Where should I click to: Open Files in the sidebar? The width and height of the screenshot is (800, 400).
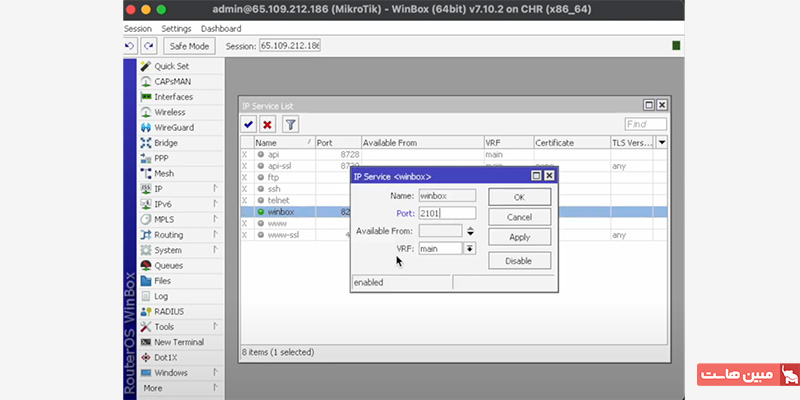181,281
